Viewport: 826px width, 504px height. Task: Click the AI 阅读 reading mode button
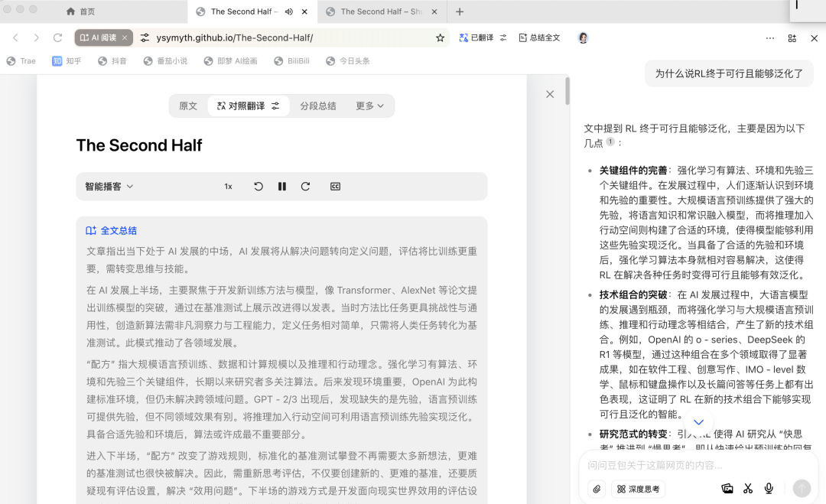click(x=97, y=37)
